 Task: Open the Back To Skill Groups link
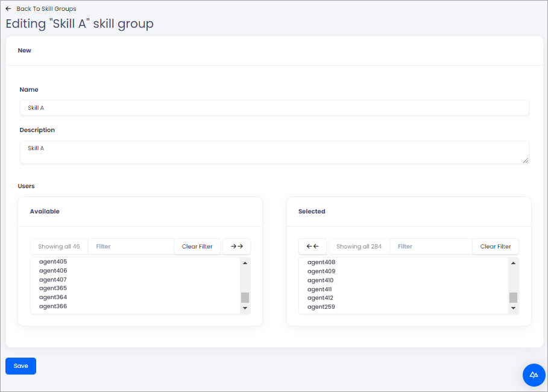tap(46, 8)
